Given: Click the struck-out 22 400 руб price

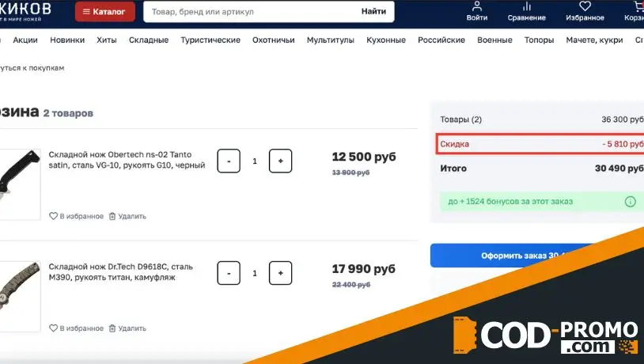Looking at the screenshot, I should (351, 285).
